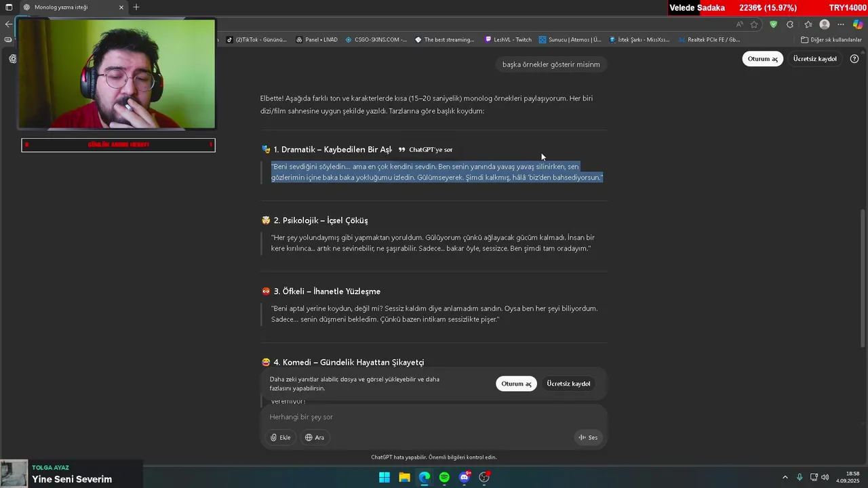Click the 'Ara' web search button
The image size is (868, 488).
coord(315,437)
